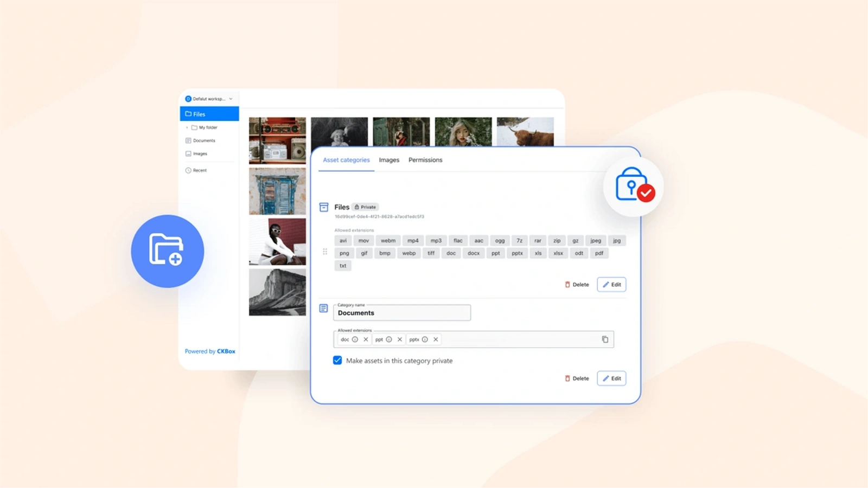Click the add folder circle icon
The image size is (868, 488).
[168, 251]
